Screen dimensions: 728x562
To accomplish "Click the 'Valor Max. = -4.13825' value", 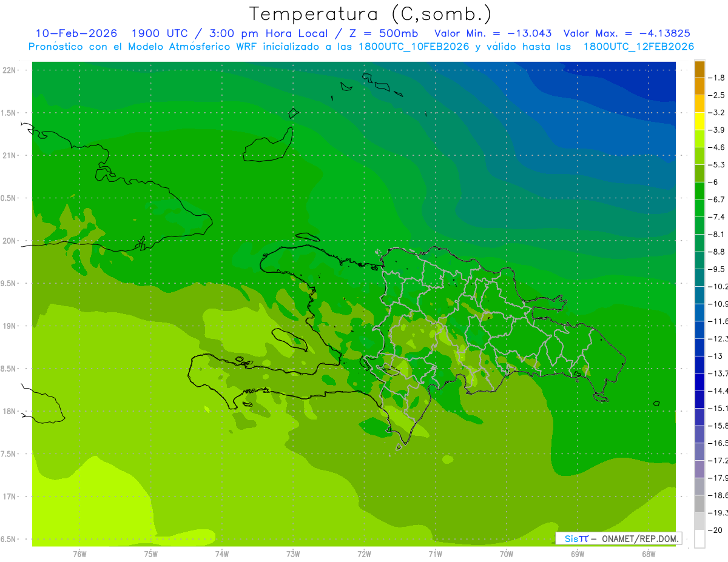I will pos(627,33).
